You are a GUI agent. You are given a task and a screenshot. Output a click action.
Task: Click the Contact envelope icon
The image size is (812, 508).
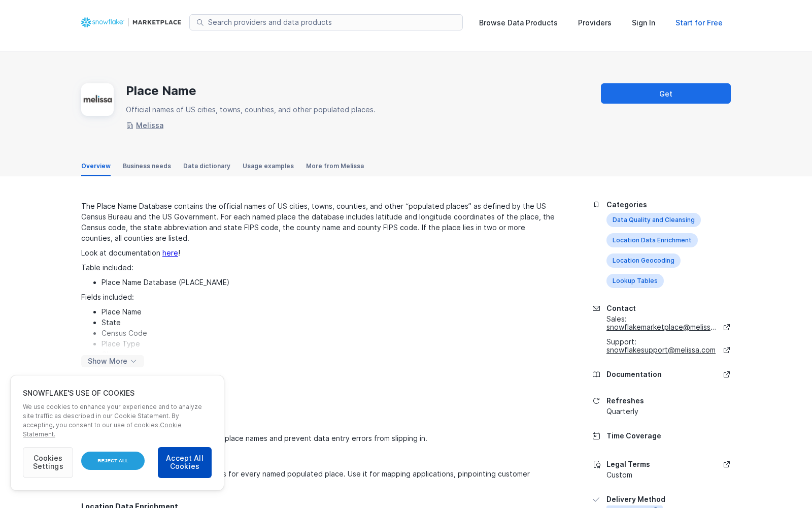[x=596, y=308]
